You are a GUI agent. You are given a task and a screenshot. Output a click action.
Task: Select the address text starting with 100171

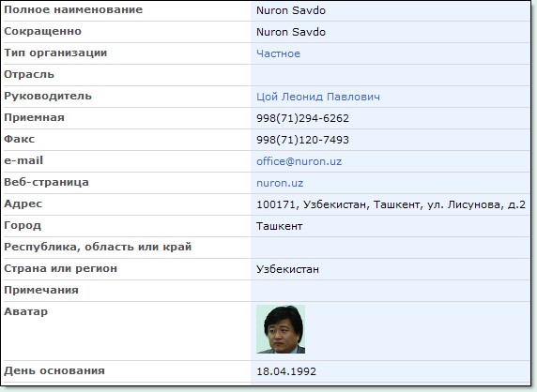point(391,204)
